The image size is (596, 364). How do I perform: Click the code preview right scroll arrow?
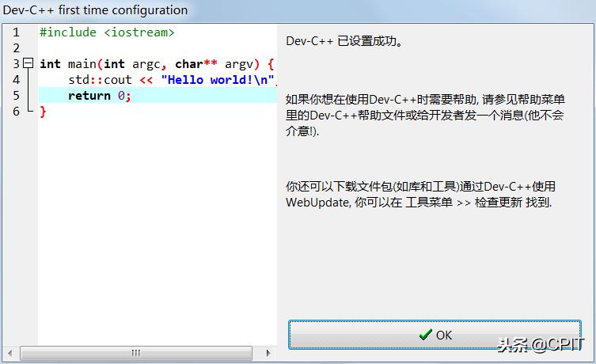268,353
